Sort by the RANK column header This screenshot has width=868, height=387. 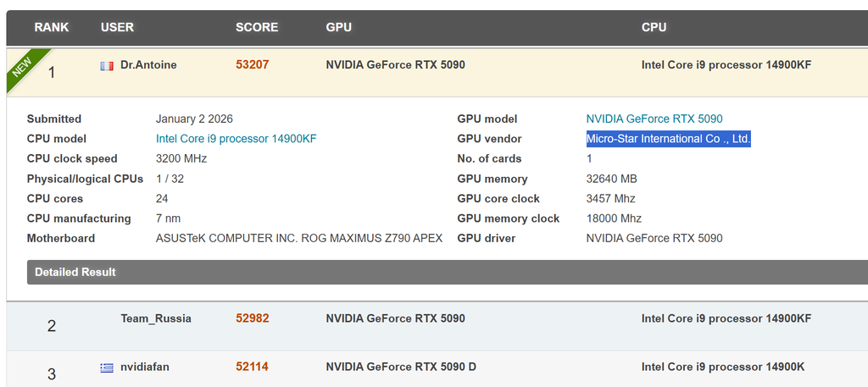click(52, 27)
